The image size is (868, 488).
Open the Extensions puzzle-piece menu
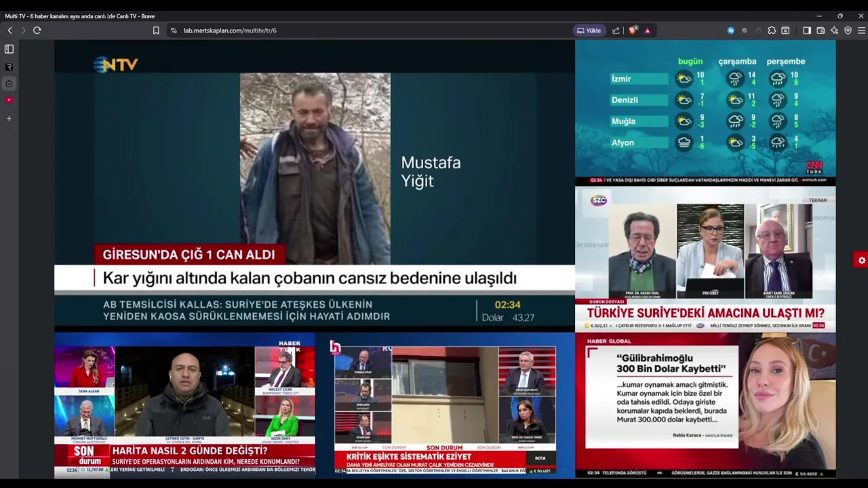[772, 30]
